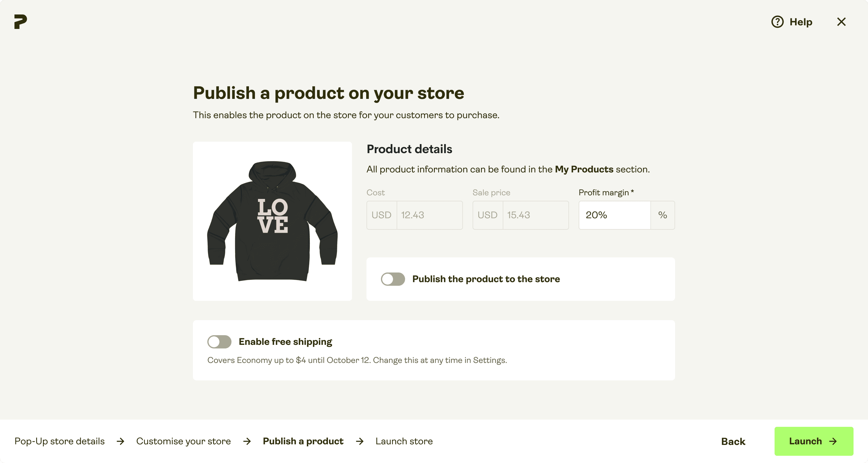Open the Launch store step
Viewport: 868px width, 463px height.
[404, 441]
